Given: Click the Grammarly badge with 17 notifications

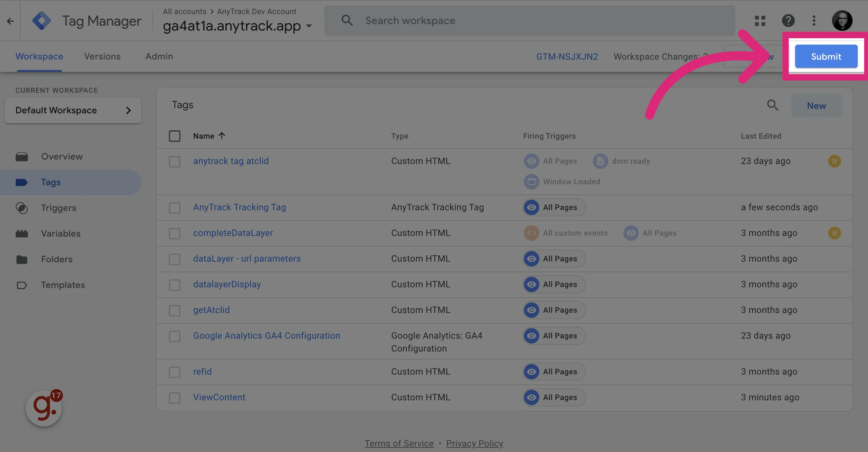Looking at the screenshot, I should click(45, 408).
